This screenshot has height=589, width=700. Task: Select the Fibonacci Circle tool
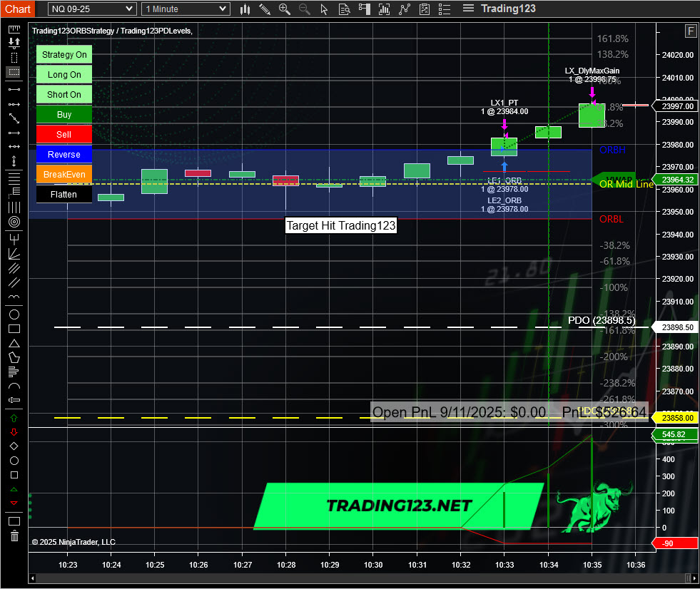pos(14,222)
